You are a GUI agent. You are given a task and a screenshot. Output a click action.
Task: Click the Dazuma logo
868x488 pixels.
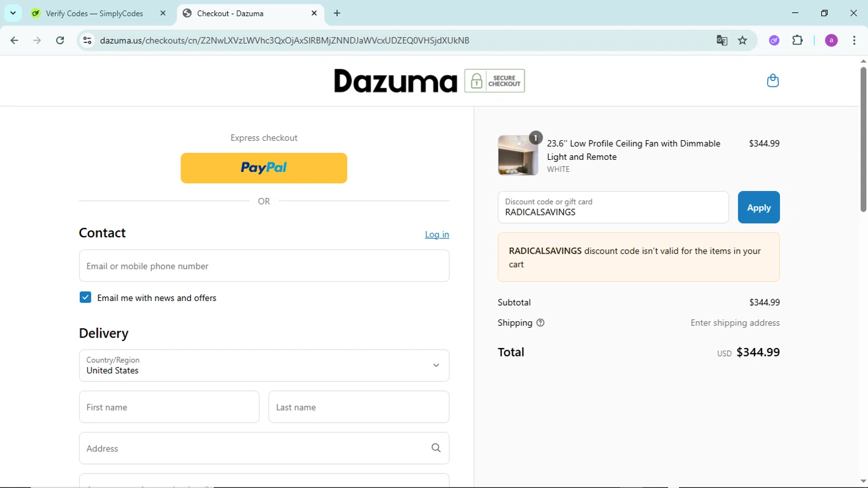tap(395, 81)
